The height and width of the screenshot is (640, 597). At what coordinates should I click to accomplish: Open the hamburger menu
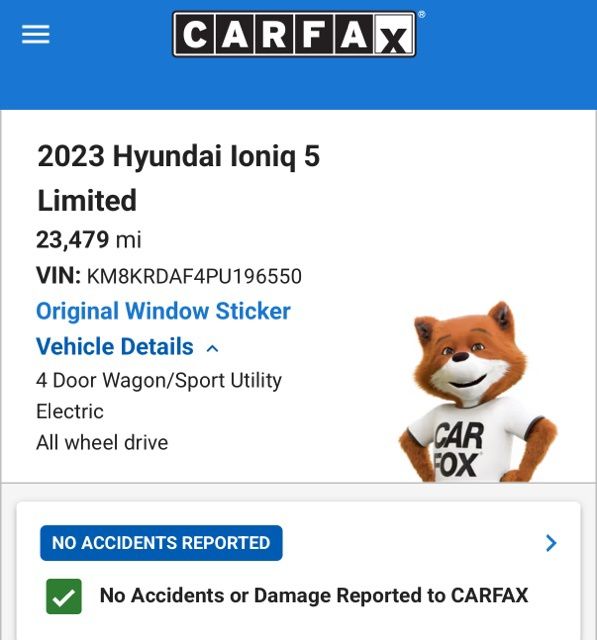coord(36,34)
